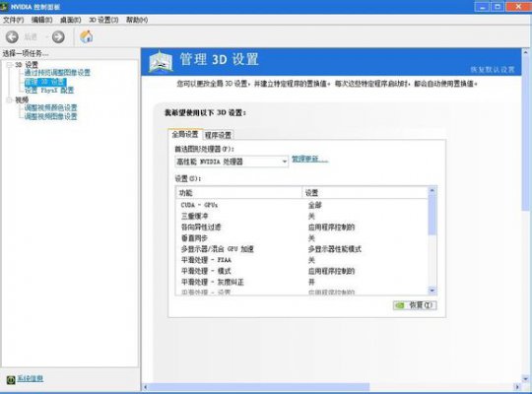
Task: Click the settings list scroll down arrow
Action: [x=432, y=291]
